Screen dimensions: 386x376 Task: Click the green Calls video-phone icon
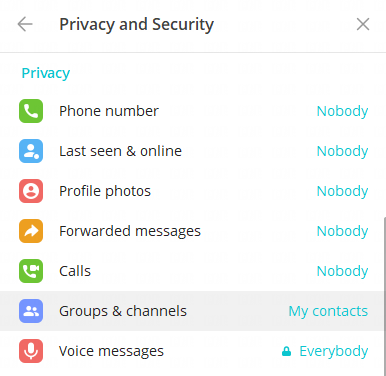[x=31, y=271]
